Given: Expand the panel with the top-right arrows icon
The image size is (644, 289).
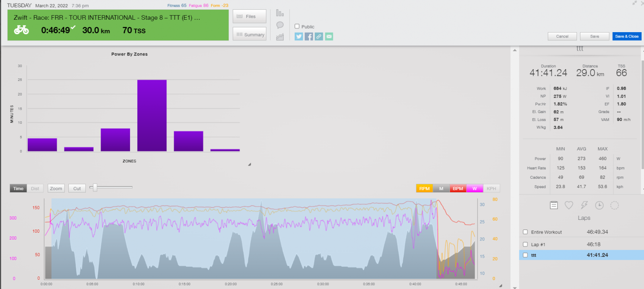Looking at the screenshot, I should click(635, 3).
